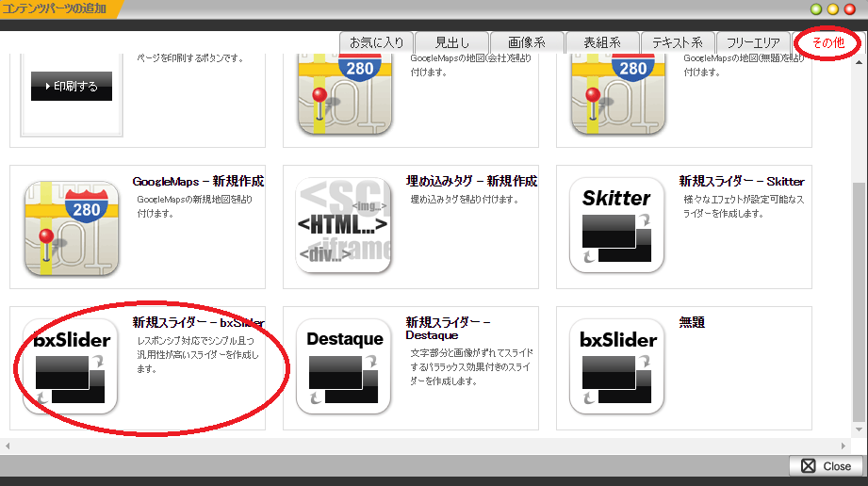Click the green window control button
868x486 pixels.
pos(816,8)
